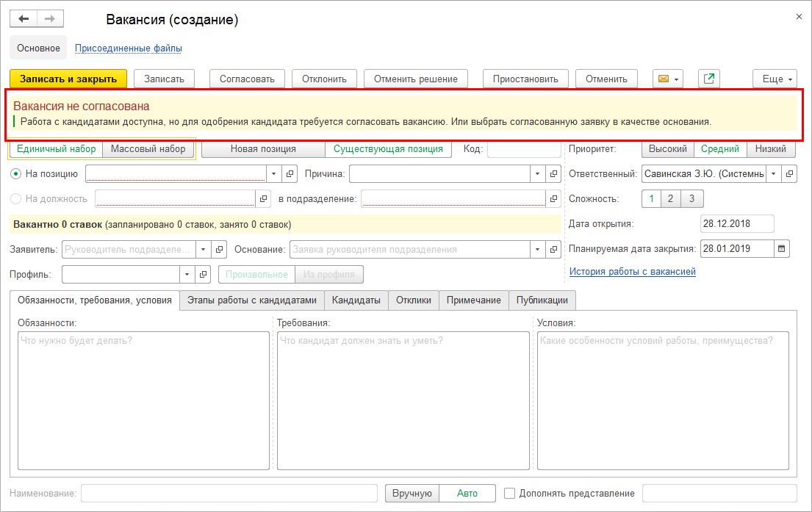Click the green external link icon button

708,79
